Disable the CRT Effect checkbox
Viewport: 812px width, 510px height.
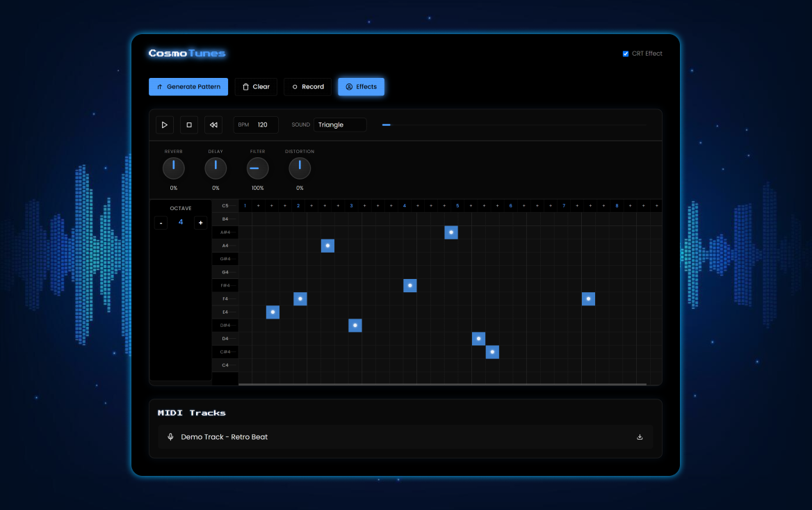[x=626, y=54]
